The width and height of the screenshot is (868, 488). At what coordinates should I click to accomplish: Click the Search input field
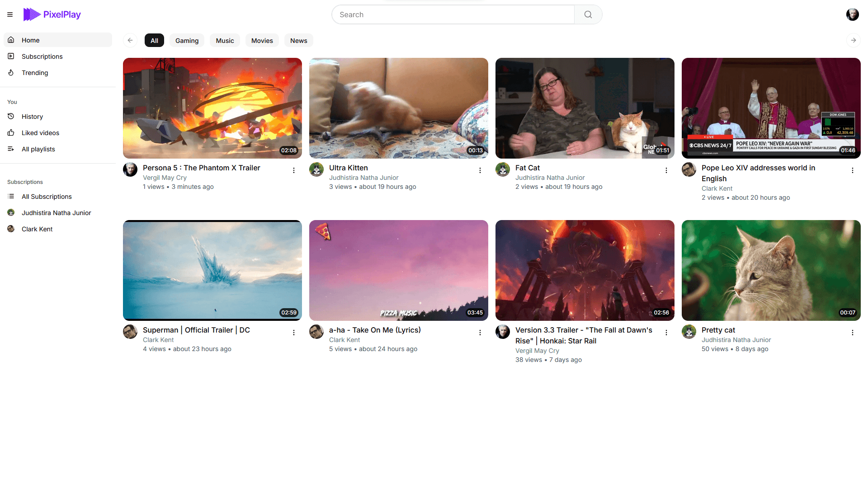point(453,14)
